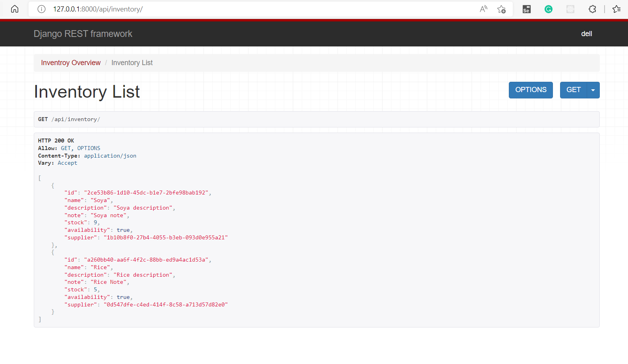Click the application/json content type value

click(110, 156)
